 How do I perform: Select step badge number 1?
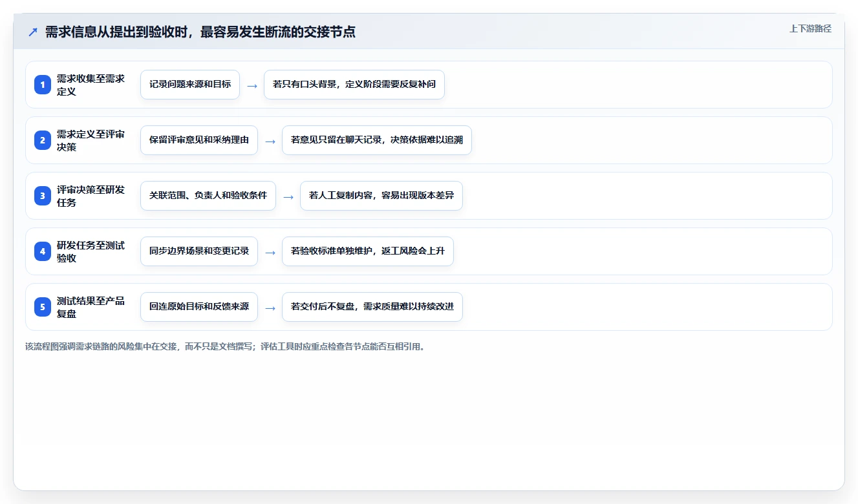tap(43, 85)
